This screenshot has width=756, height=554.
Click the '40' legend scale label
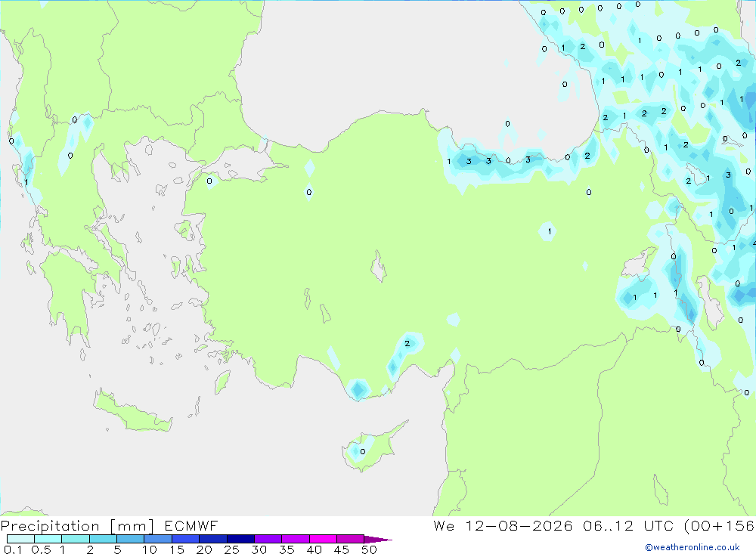click(314, 549)
